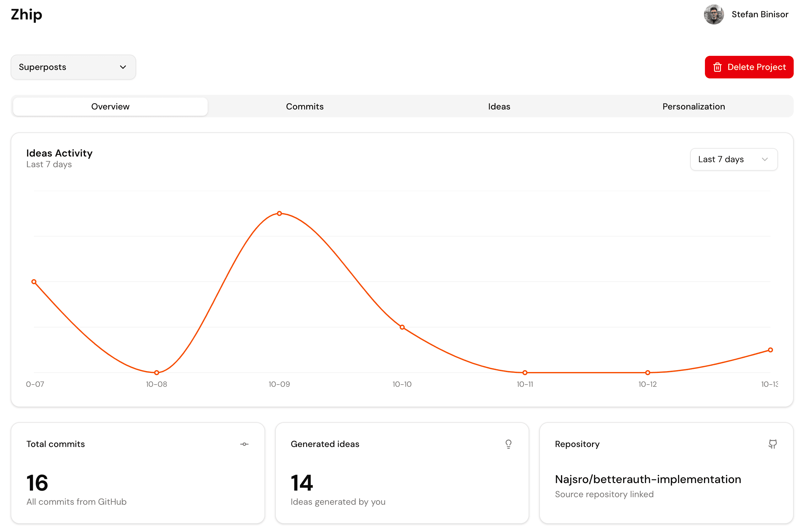The image size is (805, 532).
Task: Open the Ideas tab
Action: [499, 107]
